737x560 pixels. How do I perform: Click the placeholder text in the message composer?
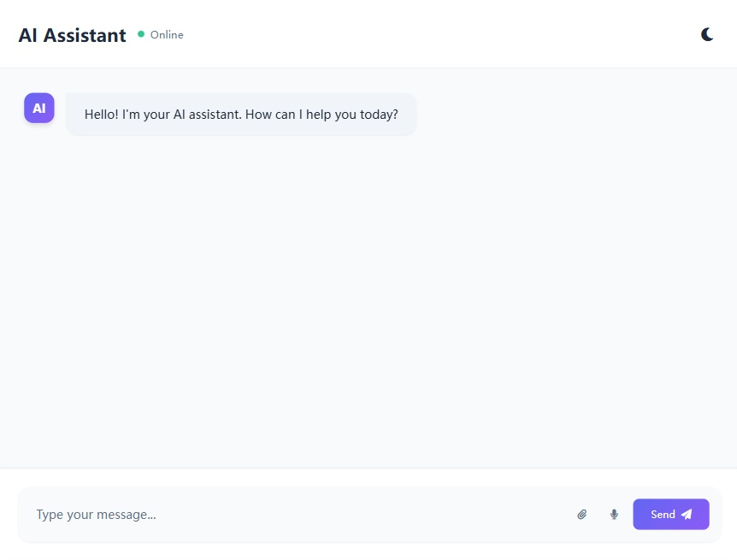(96, 515)
